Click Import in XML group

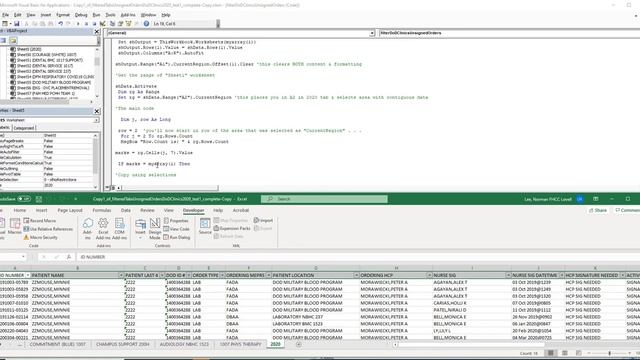[x=263, y=220]
